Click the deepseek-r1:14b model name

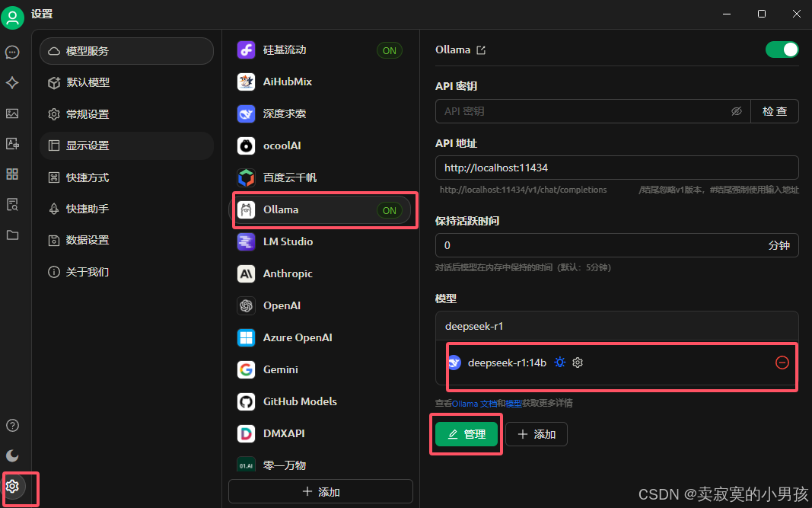(507, 363)
